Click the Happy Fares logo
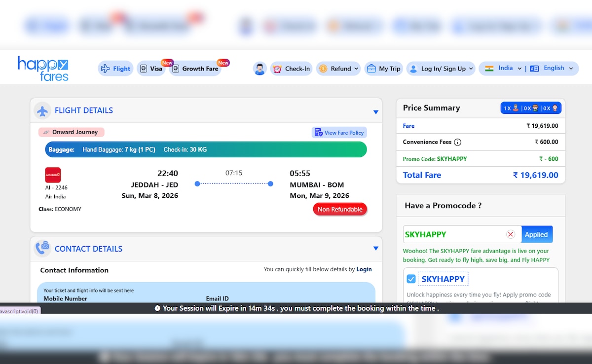Screen dimensions: 592x364 tap(43, 68)
